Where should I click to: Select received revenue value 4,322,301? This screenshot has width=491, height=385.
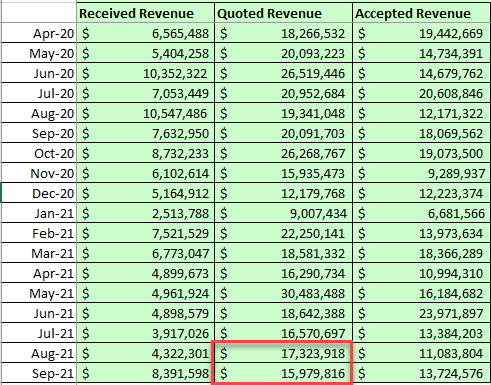pos(145,353)
